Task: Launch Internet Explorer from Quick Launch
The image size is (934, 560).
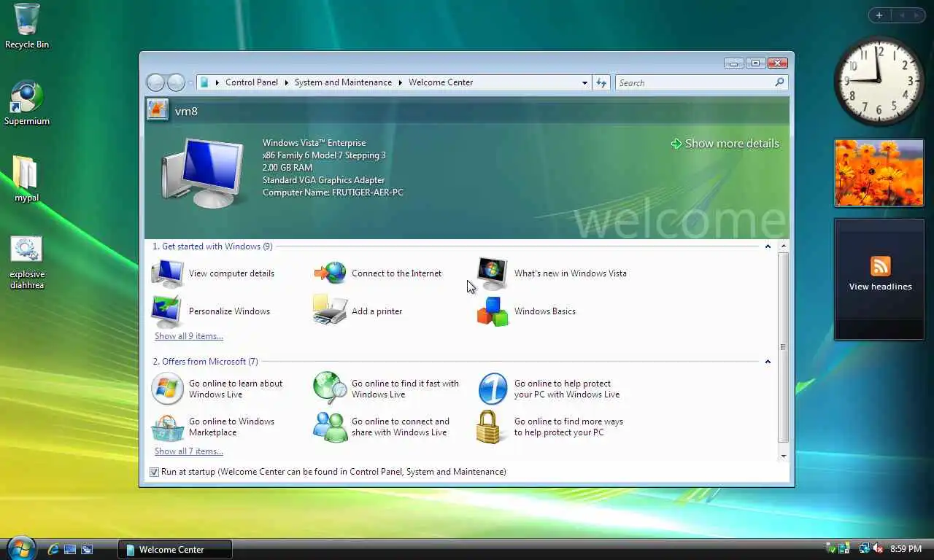Action: 53,549
